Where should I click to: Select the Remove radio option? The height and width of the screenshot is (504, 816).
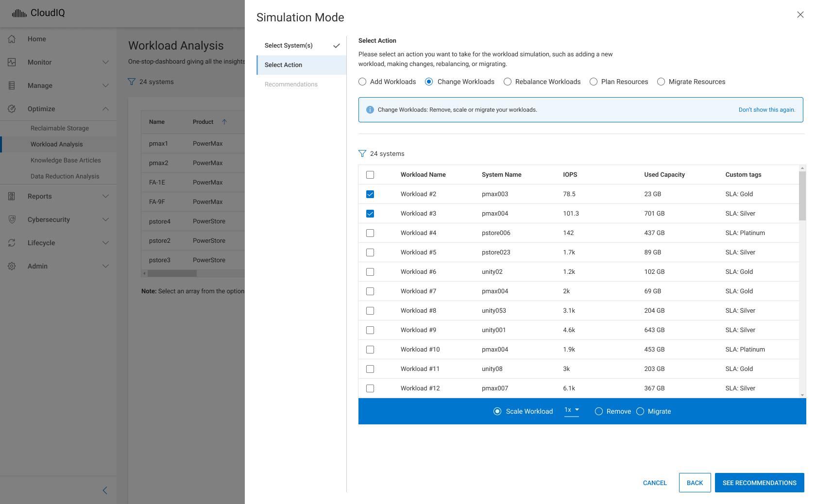599,411
